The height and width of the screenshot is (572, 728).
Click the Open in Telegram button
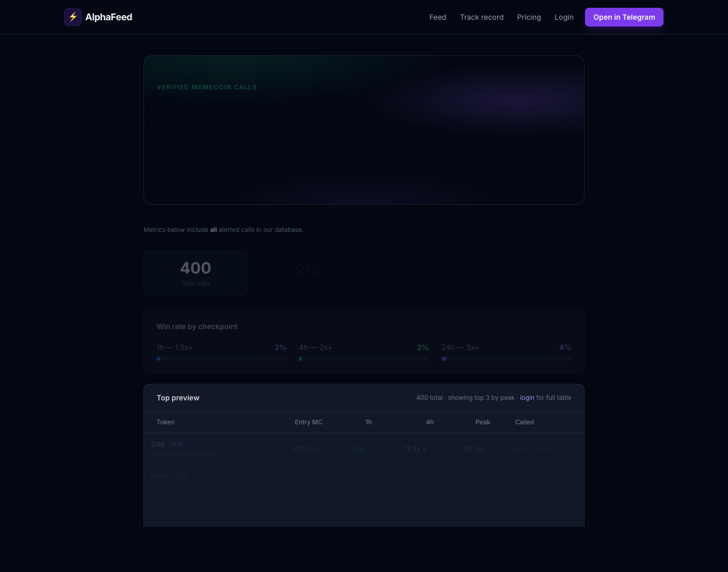click(x=624, y=17)
